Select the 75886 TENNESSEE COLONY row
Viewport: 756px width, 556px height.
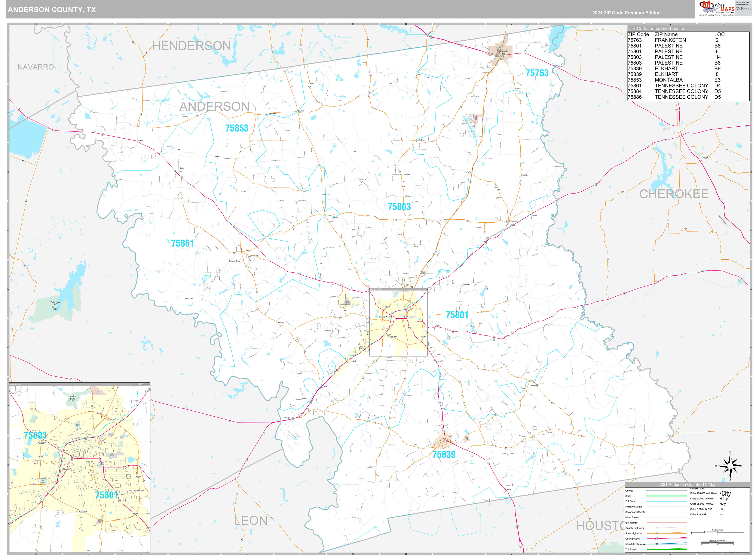click(688, 97)
